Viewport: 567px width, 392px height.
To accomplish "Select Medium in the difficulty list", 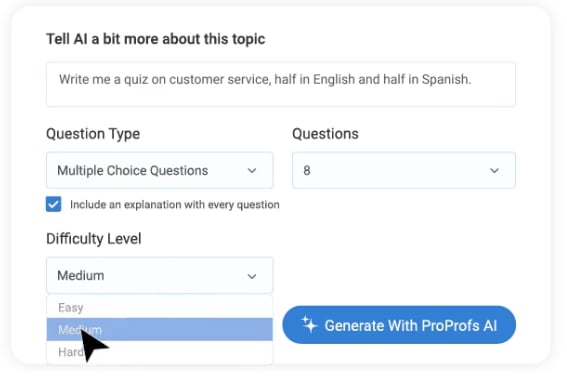I will (159, 329).
